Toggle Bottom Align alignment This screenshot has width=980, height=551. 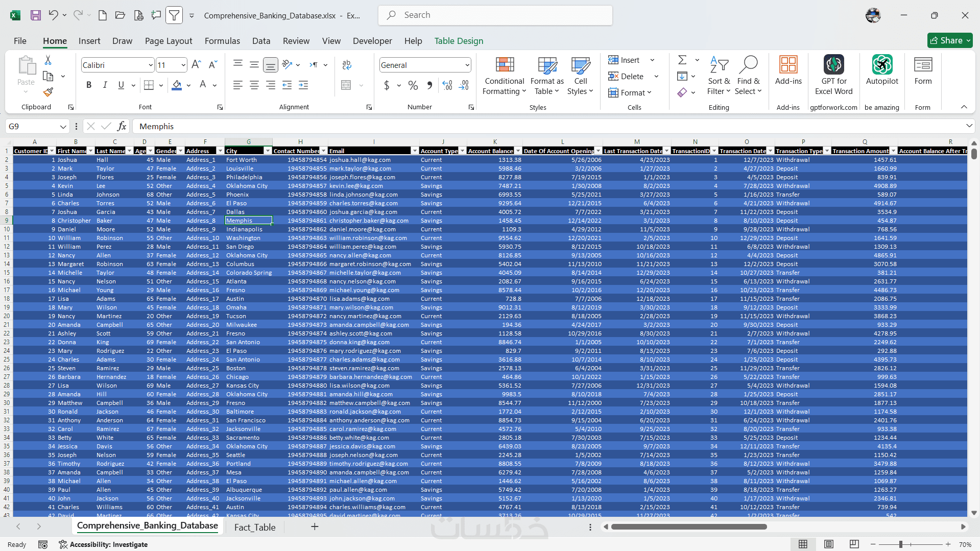(x=271, y=65)
